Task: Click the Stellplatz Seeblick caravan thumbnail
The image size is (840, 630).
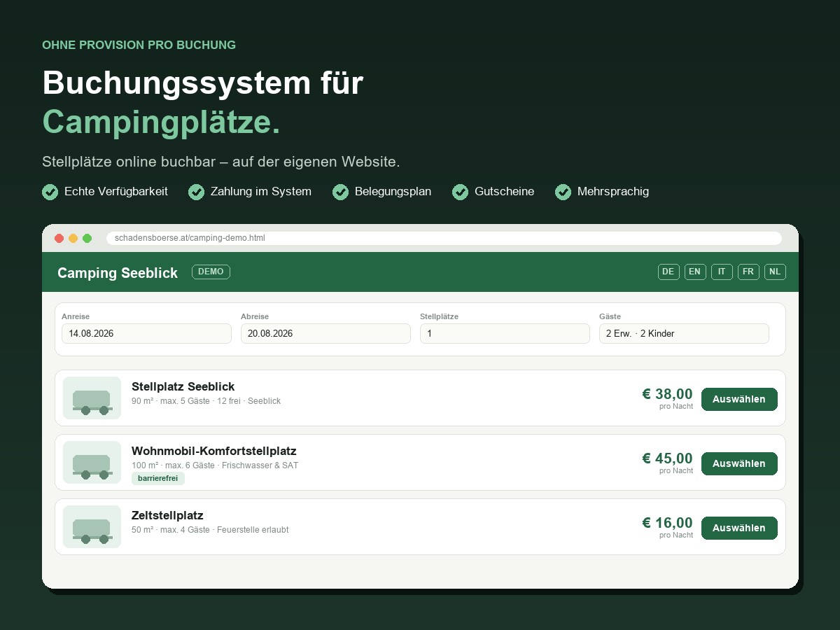Action: pyautogui.click(x=92, y=398)
